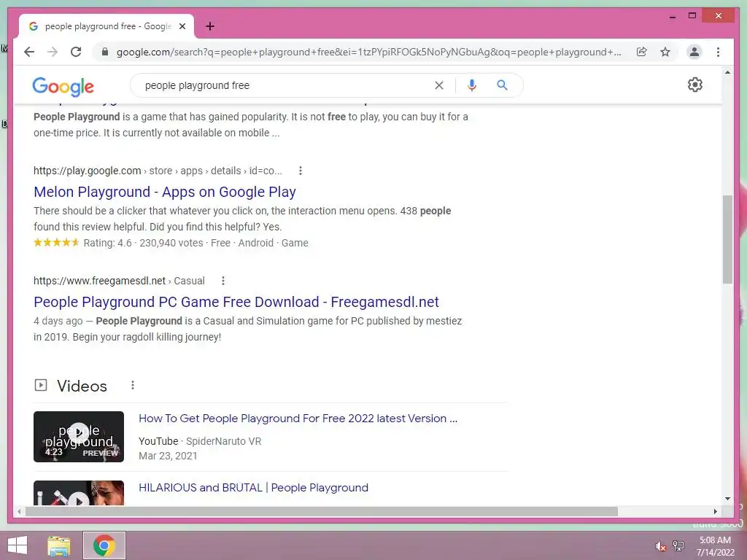
Task: Open the Windows Start menu
Action: coord(18,545)
